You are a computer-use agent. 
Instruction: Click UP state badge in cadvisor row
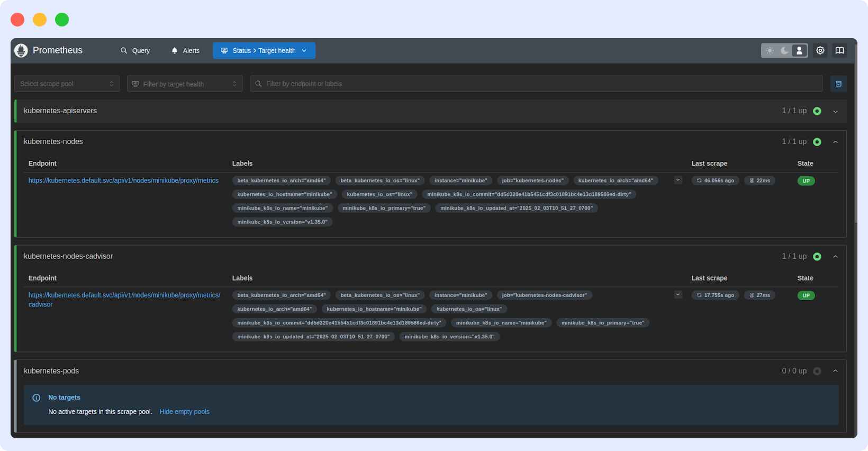coord(806,295)
